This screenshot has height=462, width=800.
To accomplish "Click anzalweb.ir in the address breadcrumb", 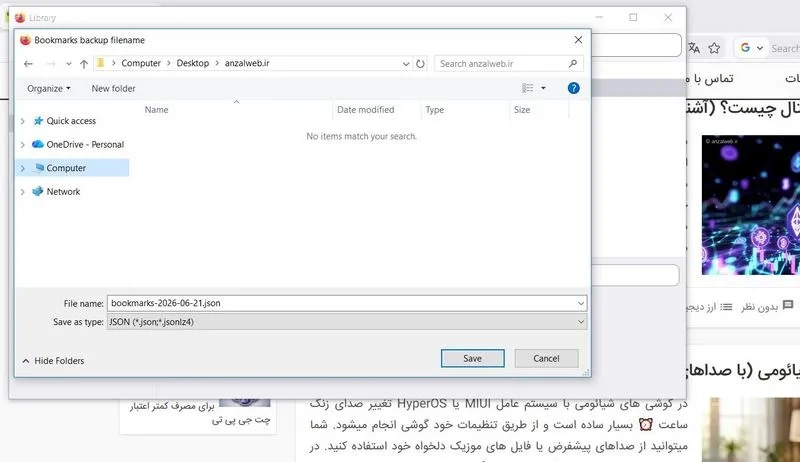I will click(247, 63).
